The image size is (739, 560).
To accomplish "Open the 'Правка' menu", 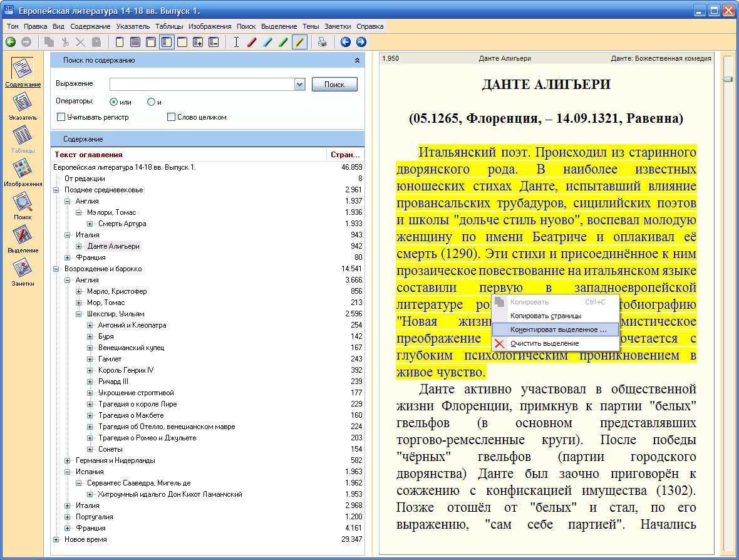I will (35, 26).
